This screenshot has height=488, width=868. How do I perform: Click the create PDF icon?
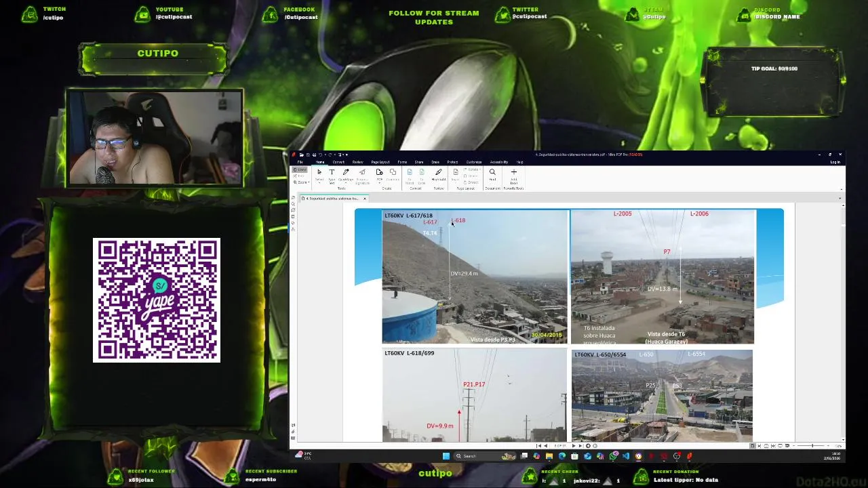(379, 174)
